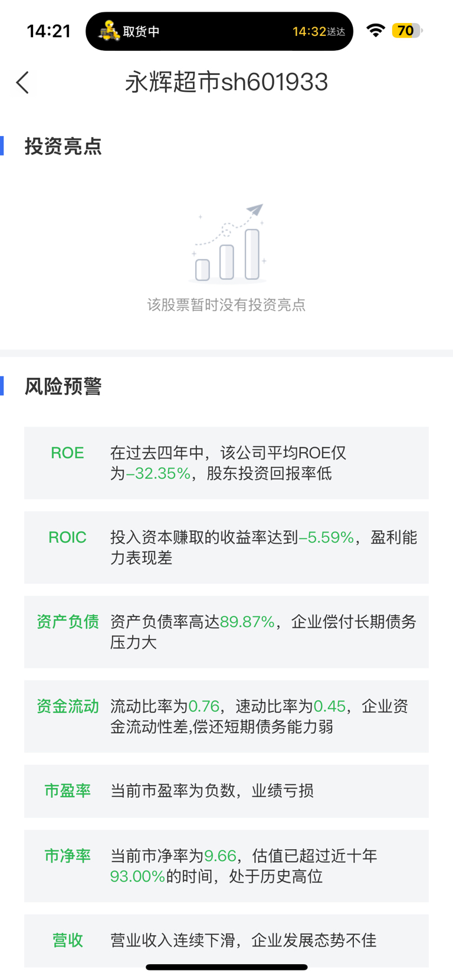Tap the -32.35% ROE value
This screenshot has height=980, width=453.
coord(158,474)
